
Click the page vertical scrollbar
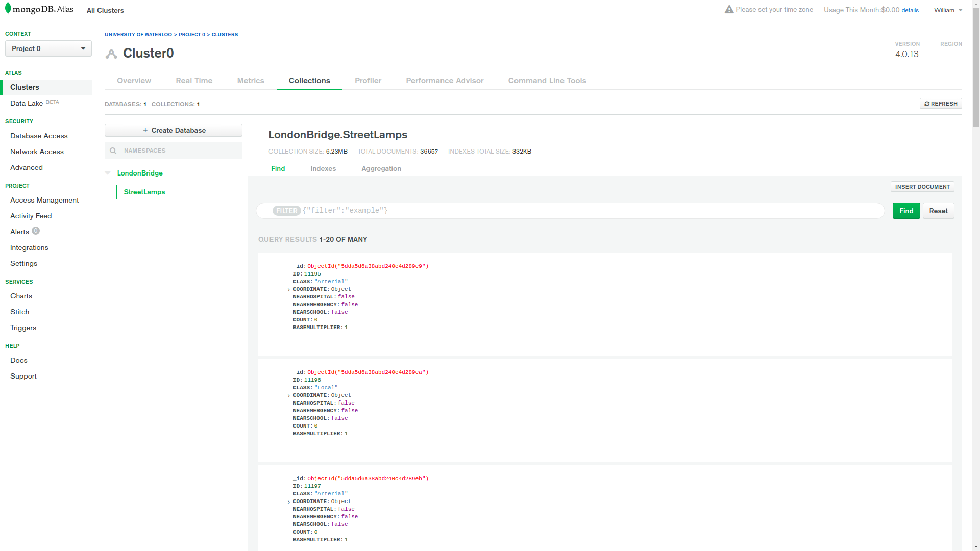[975, 66]
